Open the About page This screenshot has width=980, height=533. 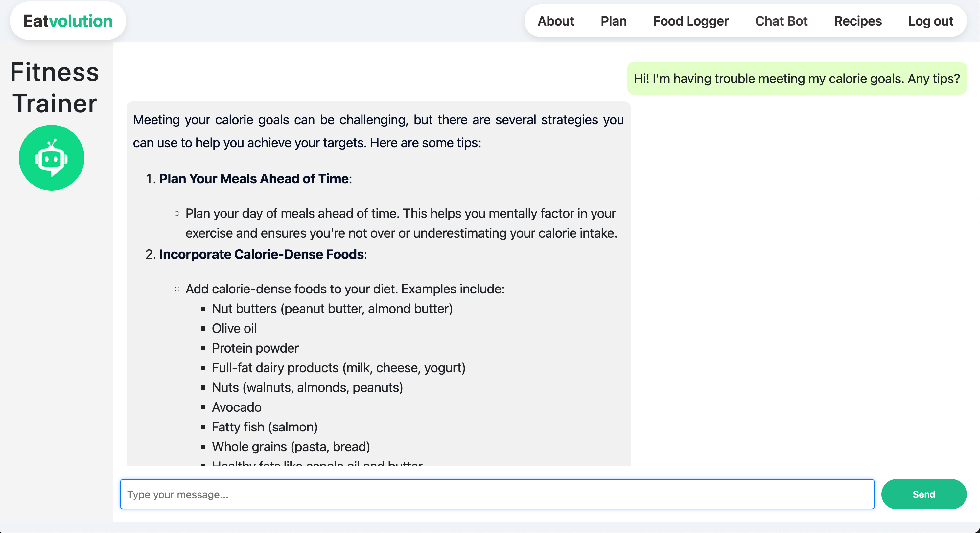coord(555,21)
